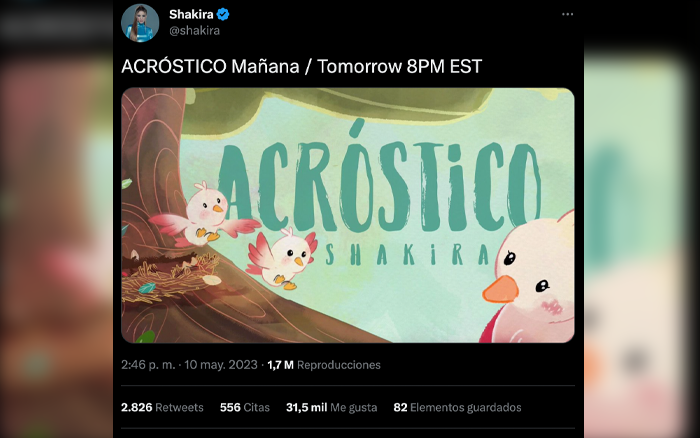Image resolution: width=700 pixels, height=438 pixels.
Task: Click the 2:46 p. m. timestamp
Action: (148, 365)
